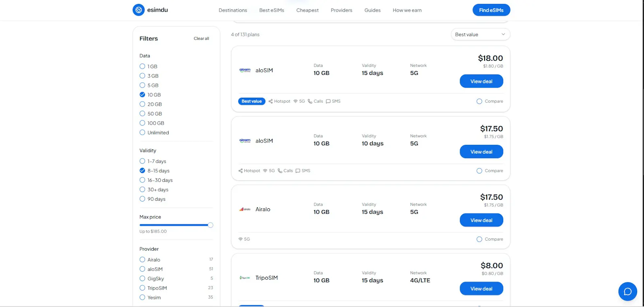Select the 3 GB data filter
Image resolution: width=644 pixels, height=307 pixels.
pos(142,76)
